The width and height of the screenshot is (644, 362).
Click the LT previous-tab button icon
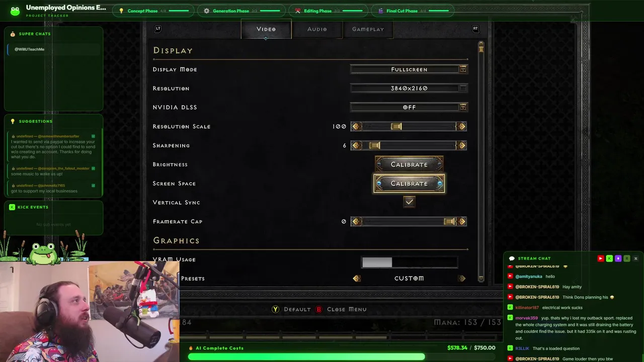click(158, 29)
